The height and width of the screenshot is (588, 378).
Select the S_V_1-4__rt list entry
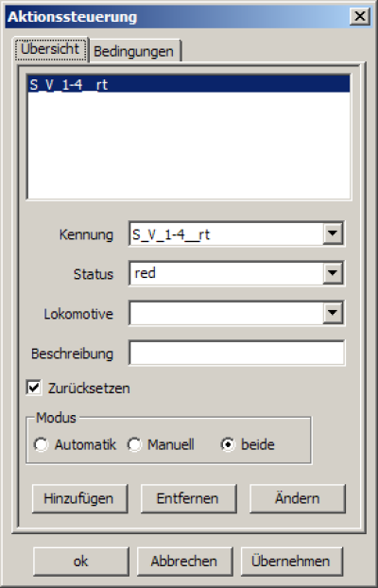pos(189,84)
